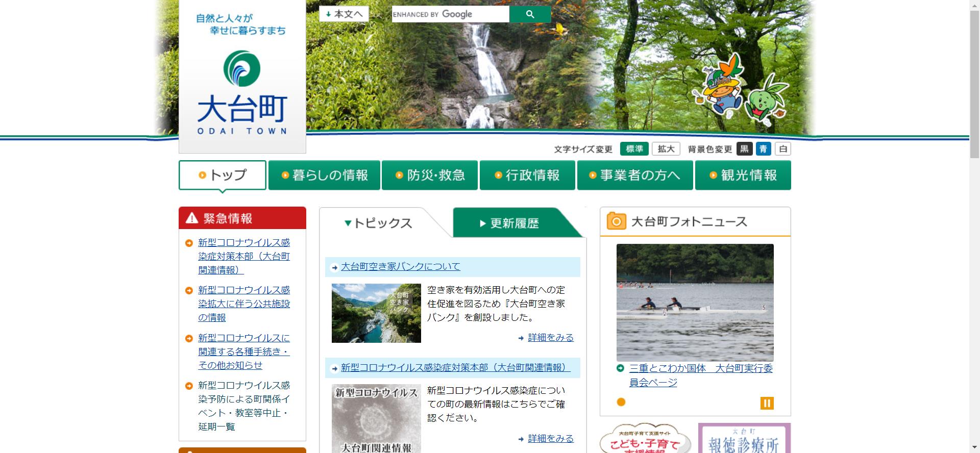Image resolution: width=980 pixels, height=453 pixels.
Task: Change background color to black (黒)
Action: pos(745,148)
